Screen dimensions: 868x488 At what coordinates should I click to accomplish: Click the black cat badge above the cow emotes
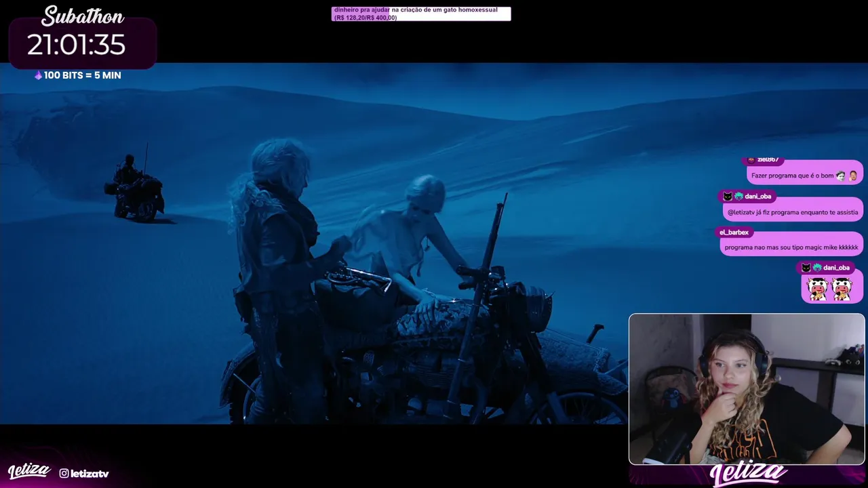point(806,268)
